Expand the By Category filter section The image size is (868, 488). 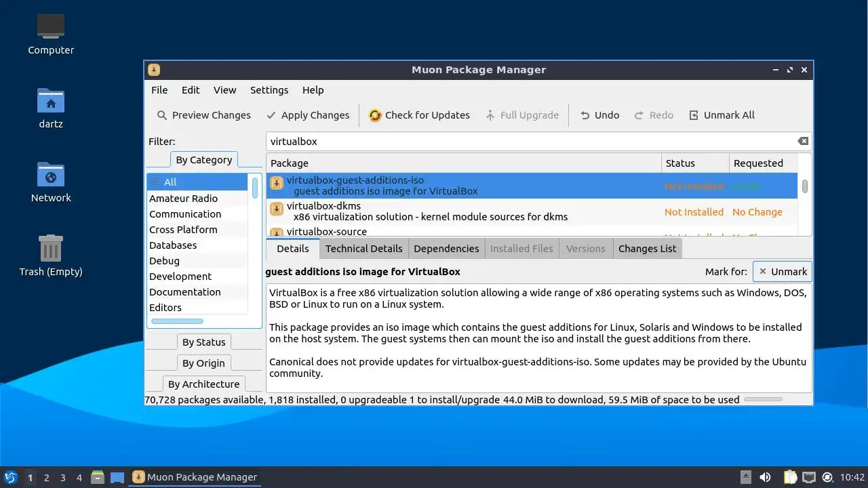click(203, 160)
